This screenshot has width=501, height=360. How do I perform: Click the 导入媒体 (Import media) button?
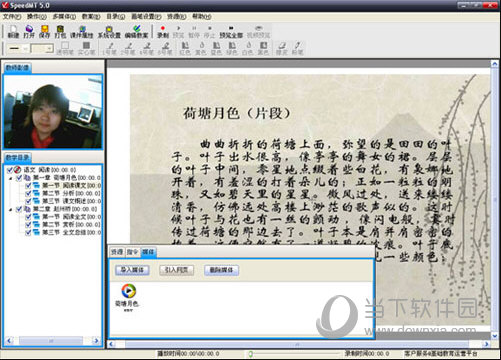coord(132,270)
